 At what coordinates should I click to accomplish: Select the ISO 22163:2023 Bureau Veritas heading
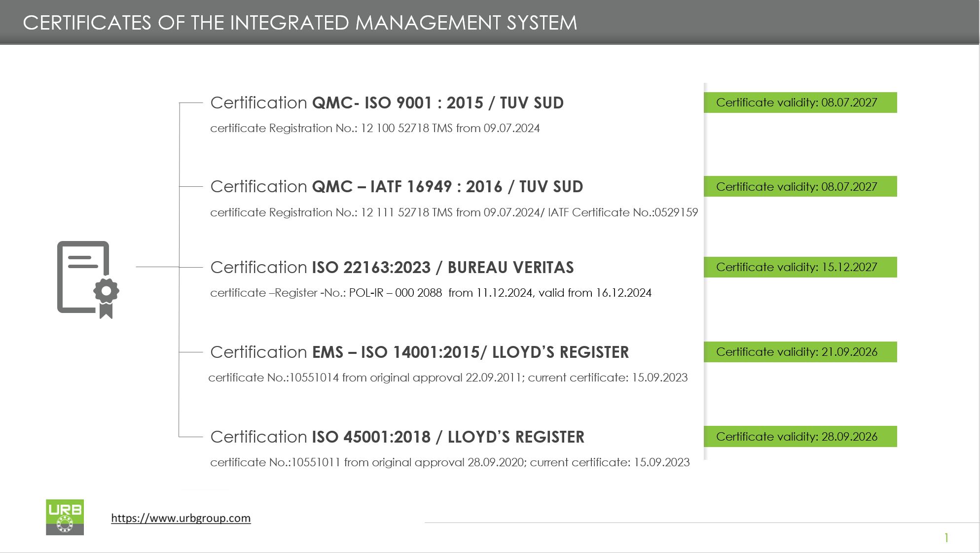[392, 267]
